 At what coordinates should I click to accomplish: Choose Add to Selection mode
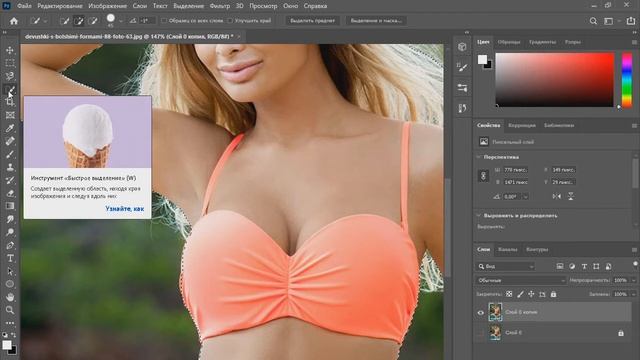pyautogui.click(x=79, y=21)
